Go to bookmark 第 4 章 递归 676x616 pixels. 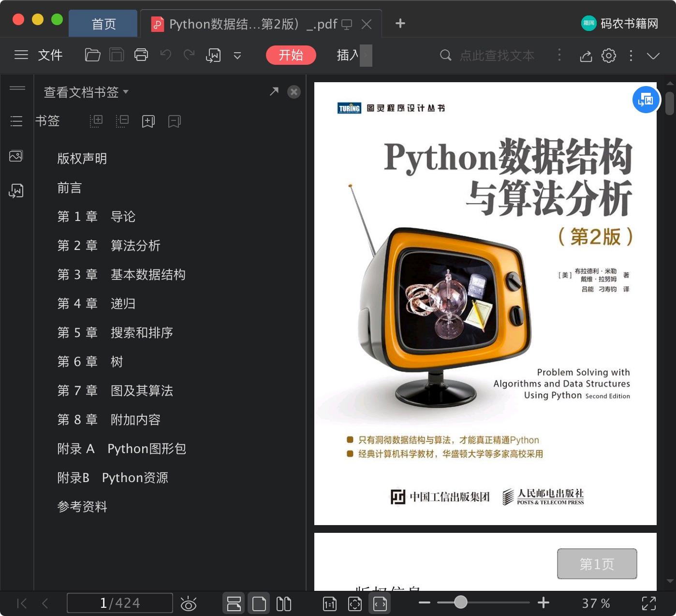coord(97,304)
